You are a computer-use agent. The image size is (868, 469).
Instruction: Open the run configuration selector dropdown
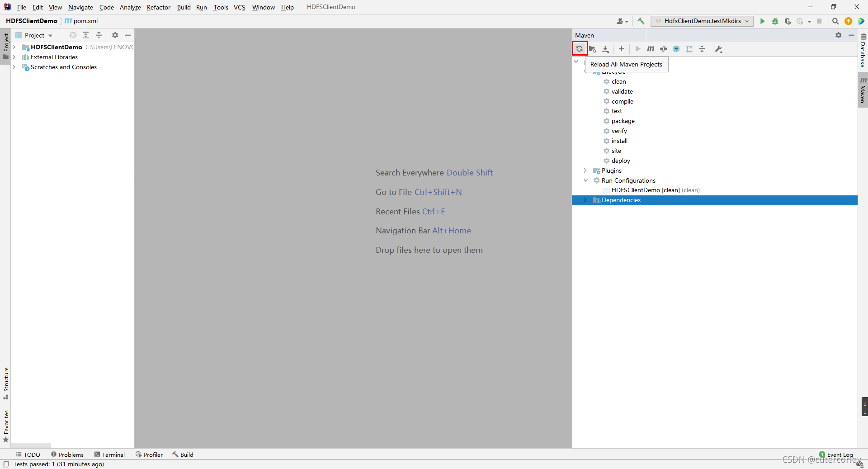tap(702, 21)
